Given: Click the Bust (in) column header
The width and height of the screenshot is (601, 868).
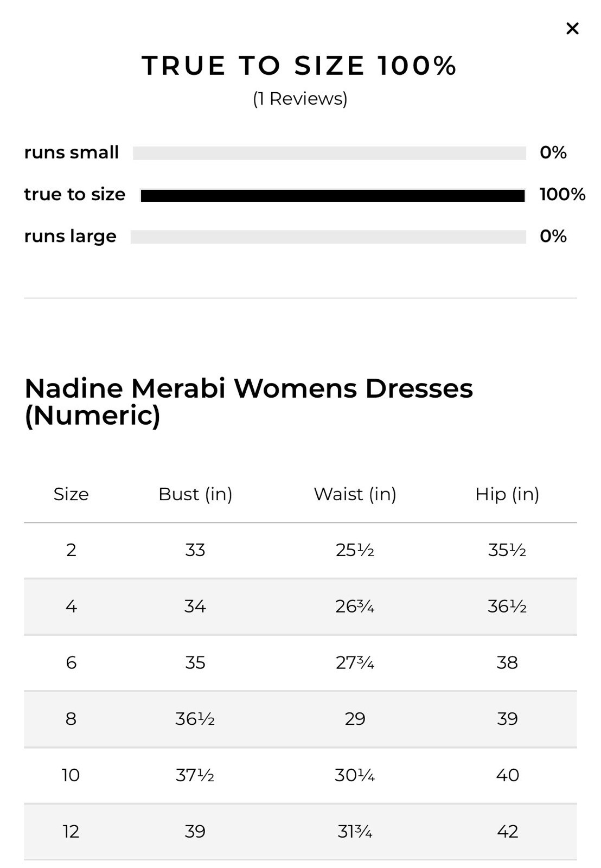Looking at the screenshot, I should pos(195,494).
